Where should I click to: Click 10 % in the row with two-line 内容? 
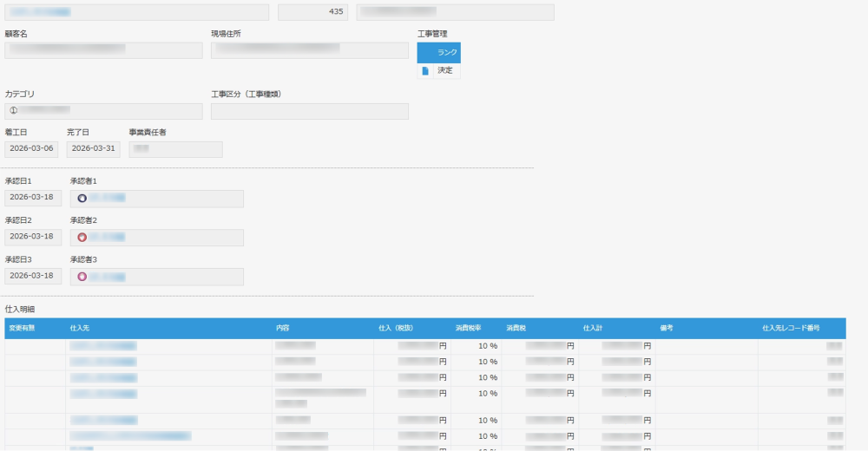point(488,394)
